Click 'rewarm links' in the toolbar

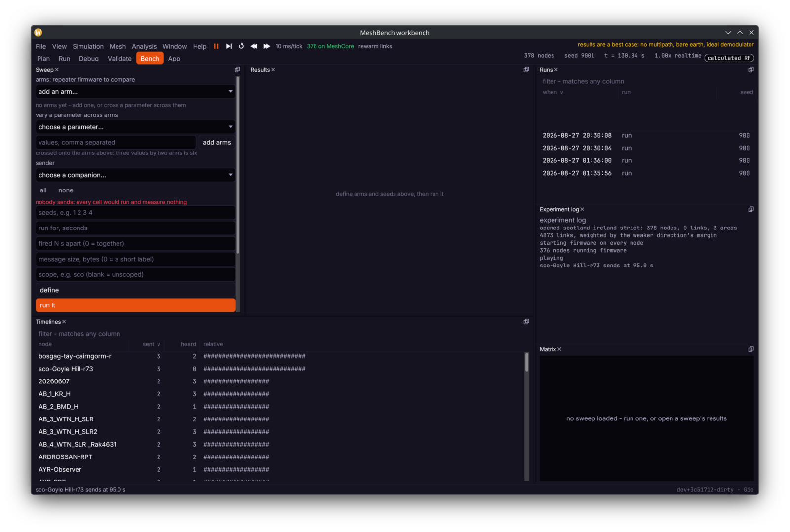tap(375, 46)
